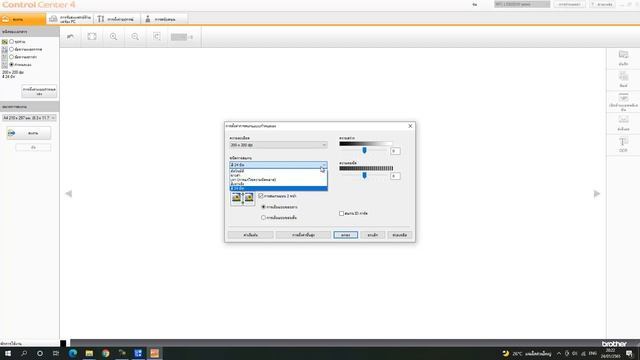
Task: Switch to the PC tab with printer icon
Action: pos(70,19)
